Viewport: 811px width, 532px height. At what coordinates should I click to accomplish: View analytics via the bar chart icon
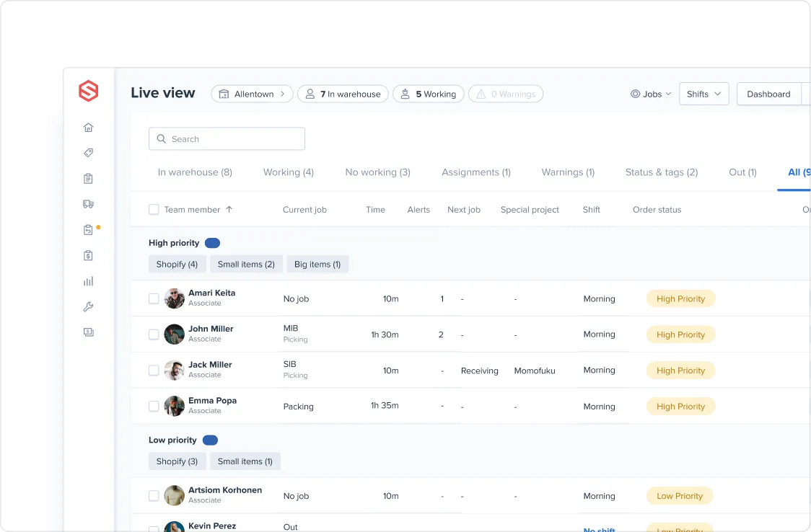[88, 281]
